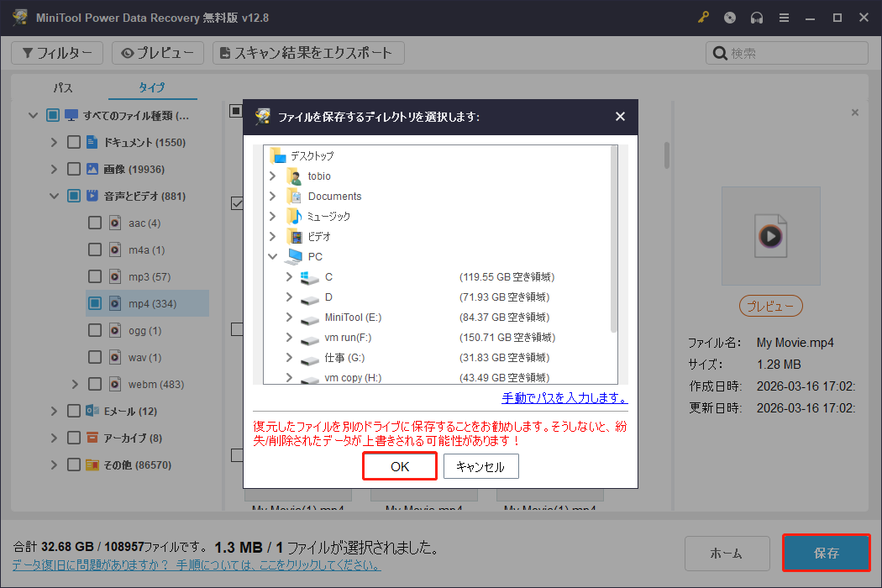The width and height of the screenshot is (882, 588).
Task: Open the bootable media disc icon
Action: (x=730, y=17)
